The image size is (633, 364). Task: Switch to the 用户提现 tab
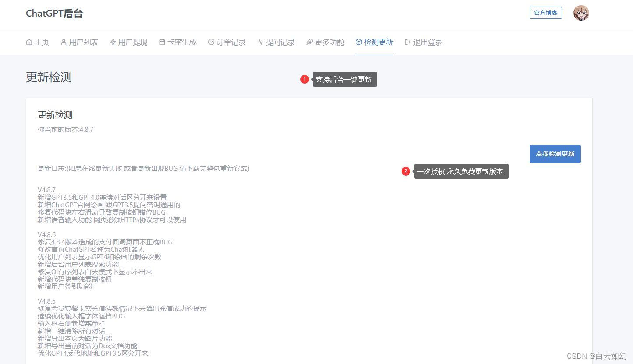[x=128, y=42]
